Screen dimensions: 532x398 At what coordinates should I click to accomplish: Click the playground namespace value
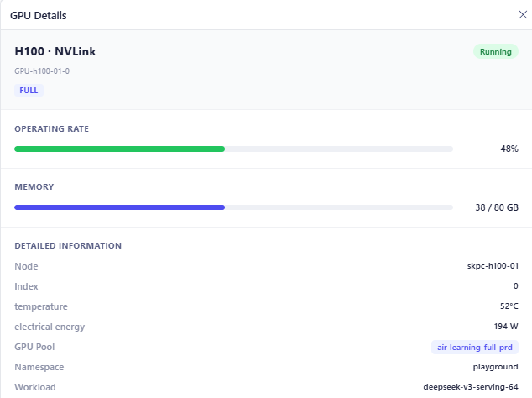click(495, 367)
